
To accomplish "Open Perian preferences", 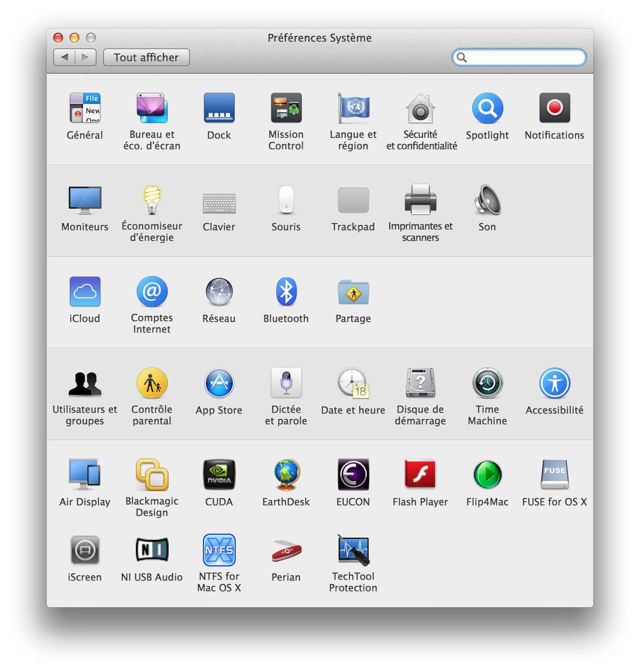I will click(286, 550).
